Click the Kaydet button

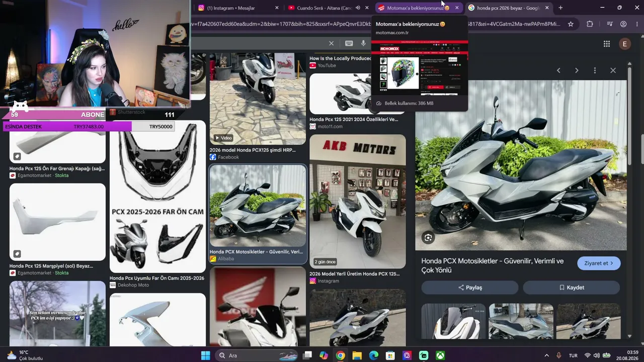point(572,288)
